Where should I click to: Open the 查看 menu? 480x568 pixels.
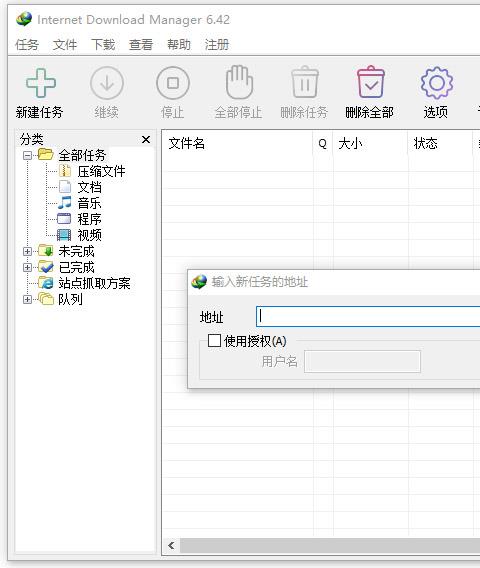pos(141,45)
